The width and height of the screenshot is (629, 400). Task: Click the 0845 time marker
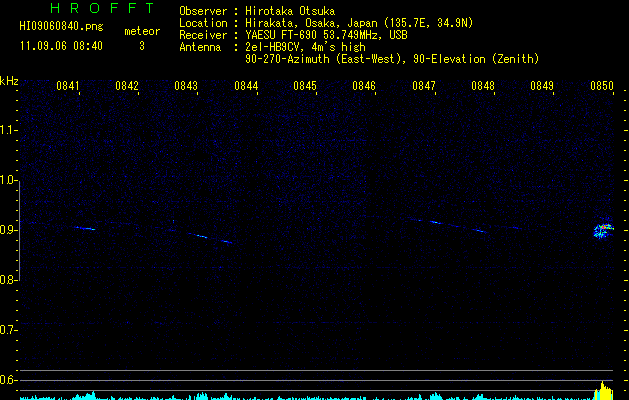click(305, 86)
